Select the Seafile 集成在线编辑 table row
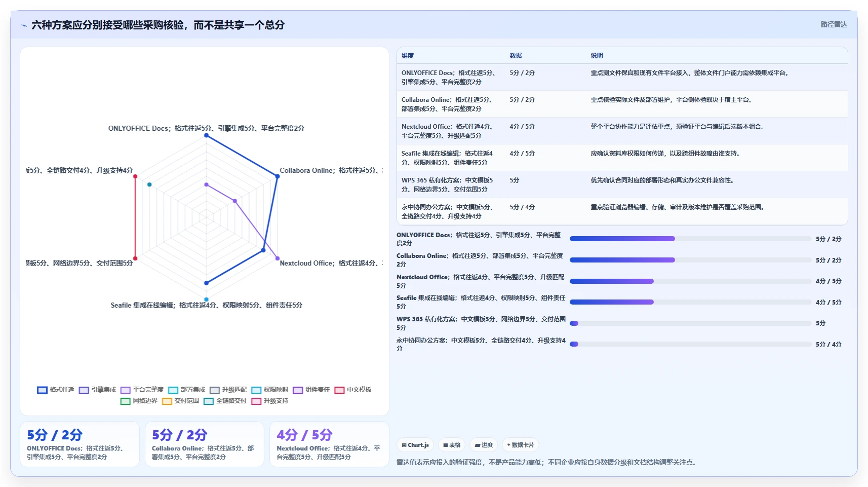Viewport: 868px width, 487px height. 622,158
